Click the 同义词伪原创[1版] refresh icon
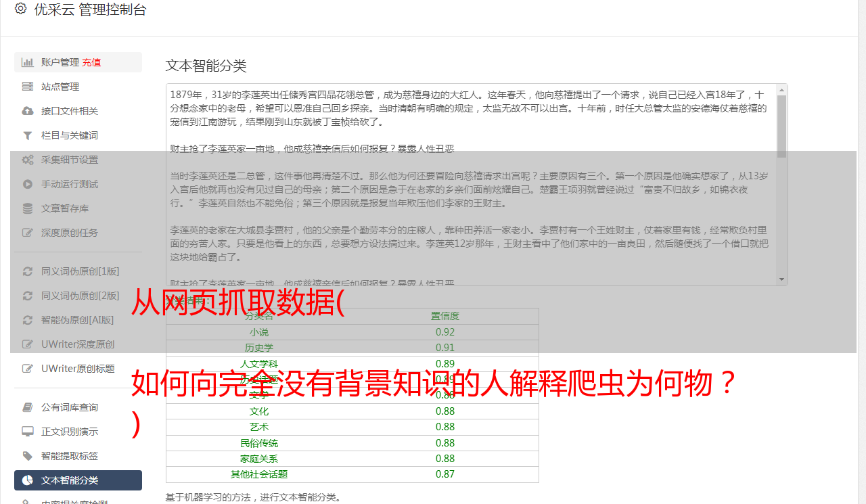The width and height of the screenshot is (866, 504). (28, 271)
